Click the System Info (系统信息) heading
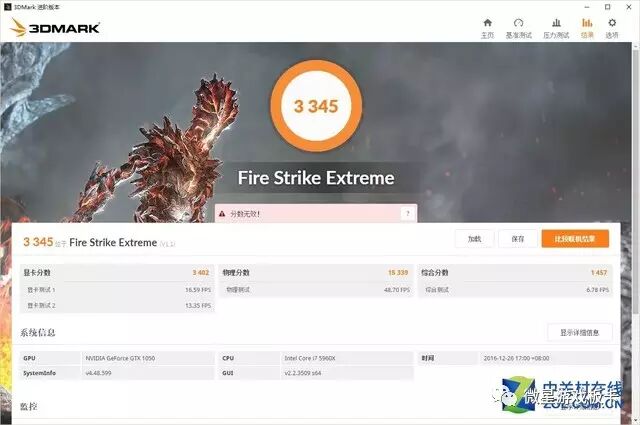 pyautogui.click(x=38, y=333)
